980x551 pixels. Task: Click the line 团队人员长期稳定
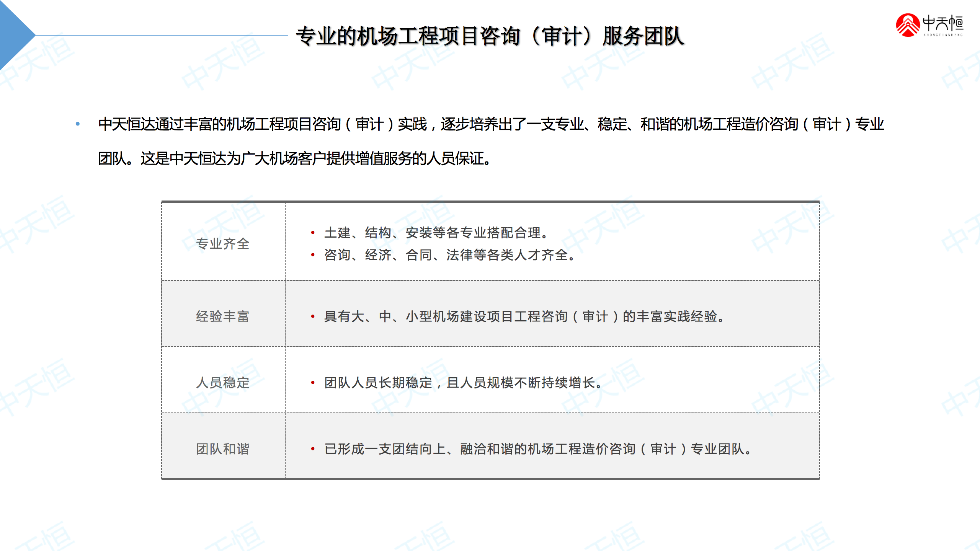coord(463,383)
